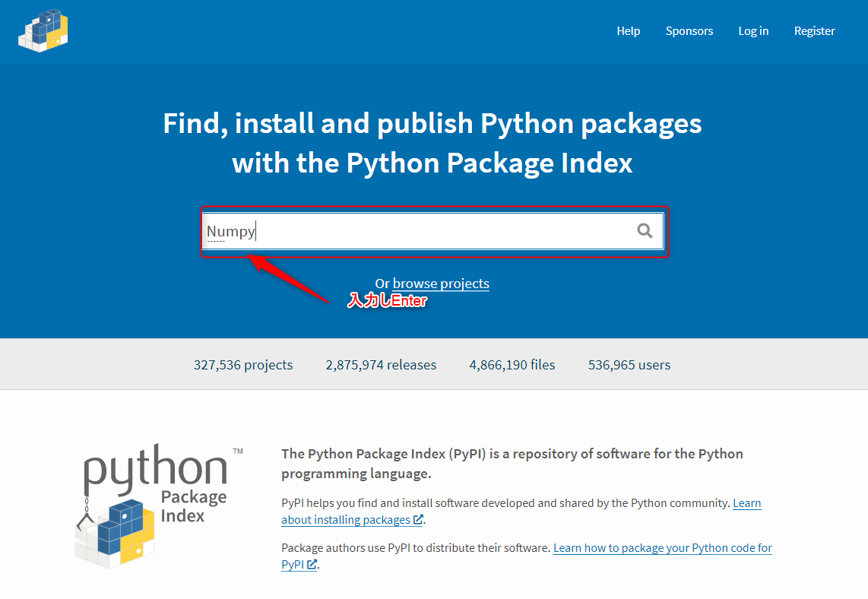Open the Learn about installing packages link
The image size is (868, 599).
click(x=521, y=512)
